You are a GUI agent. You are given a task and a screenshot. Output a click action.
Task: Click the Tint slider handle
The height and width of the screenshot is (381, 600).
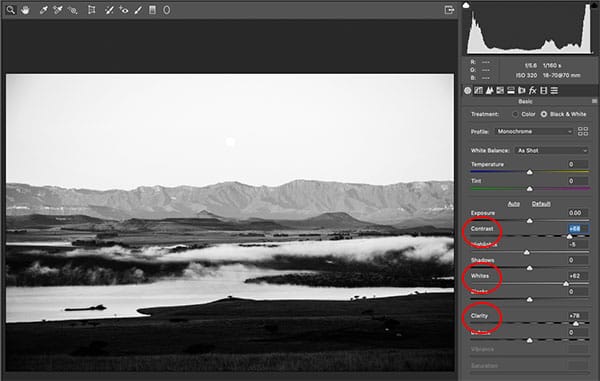pos(530,189)
